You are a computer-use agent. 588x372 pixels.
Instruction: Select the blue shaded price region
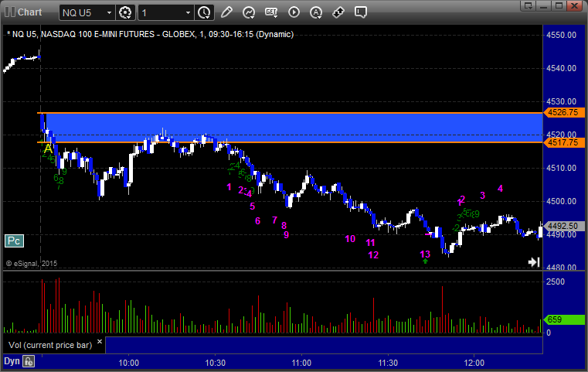[294, 128]
